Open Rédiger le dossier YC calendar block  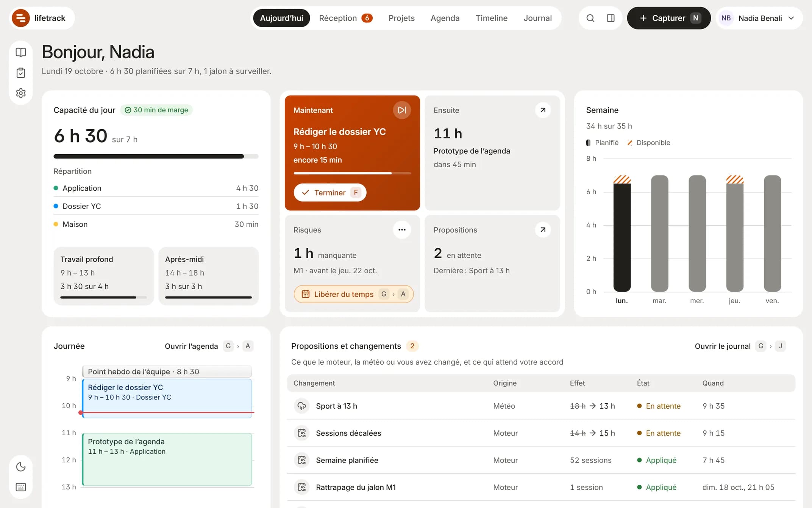167,398
